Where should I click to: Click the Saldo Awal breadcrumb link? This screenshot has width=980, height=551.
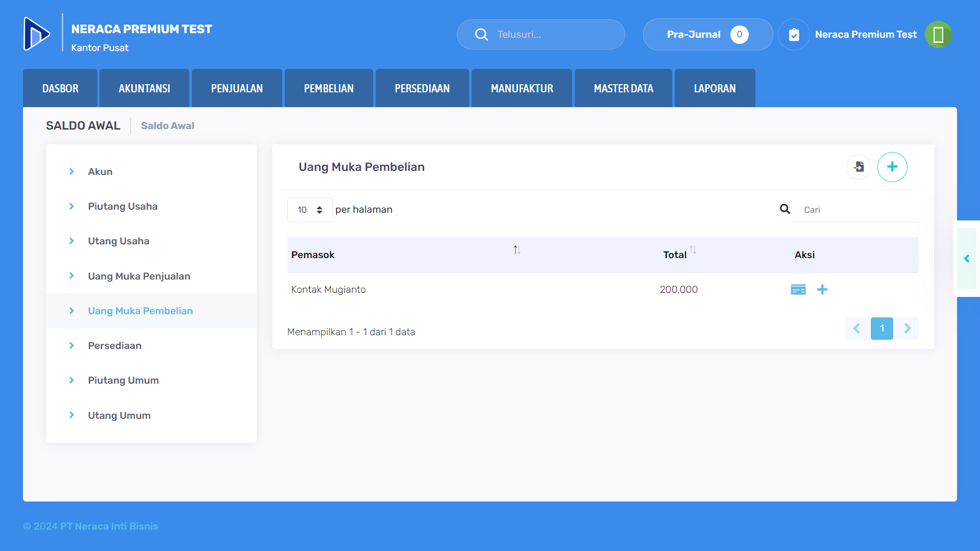pos(167,126)
